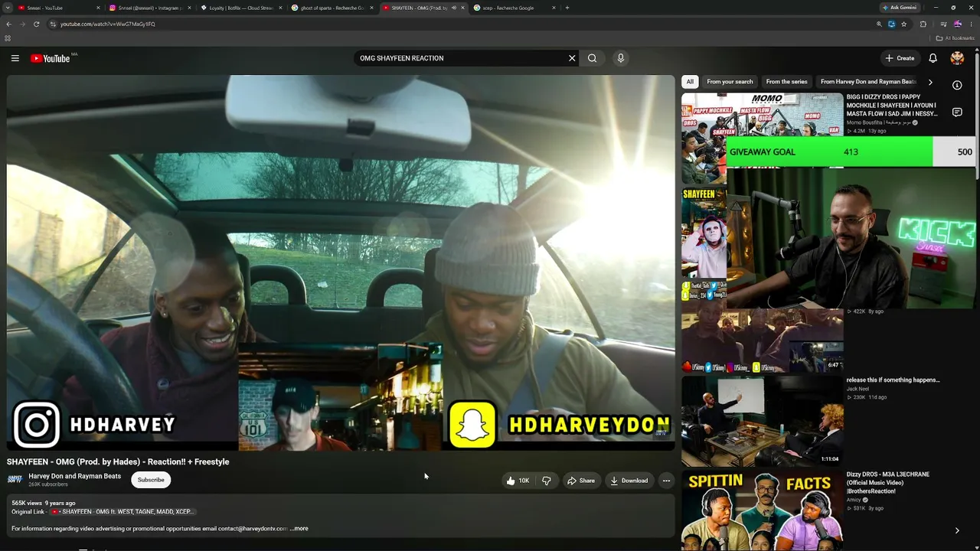Select the From your search chip

click(x=730, y=82)
